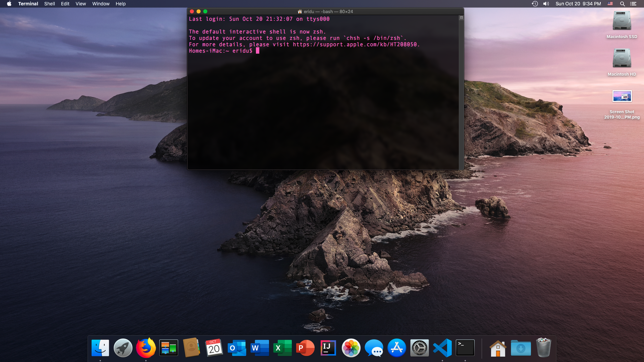This screenshot has height=362, width=644.
Task: Open the App Store icon
Action: 396,348
